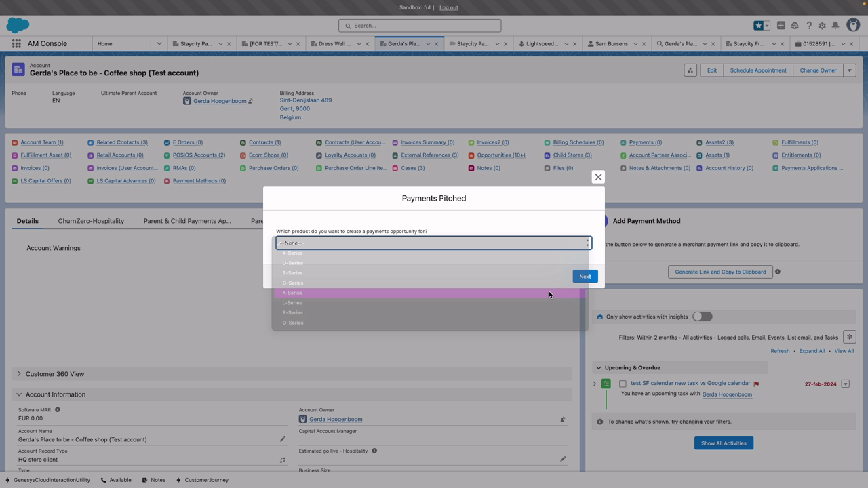Open the Favorites star icon
This screenshot has height=488, width=868.
(758, 26)
